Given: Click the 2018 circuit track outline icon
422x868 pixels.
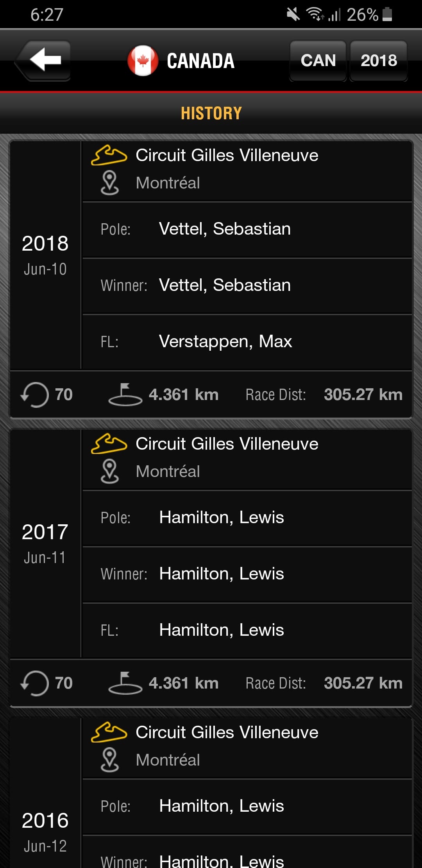Looking at the screenshot, I should tap(109, 156).
